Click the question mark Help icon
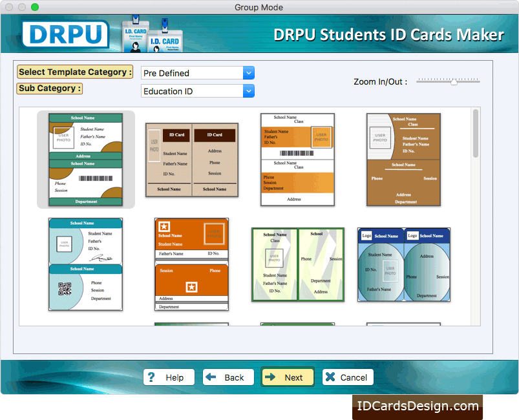519x420 pixels. [x=151, y=377]
